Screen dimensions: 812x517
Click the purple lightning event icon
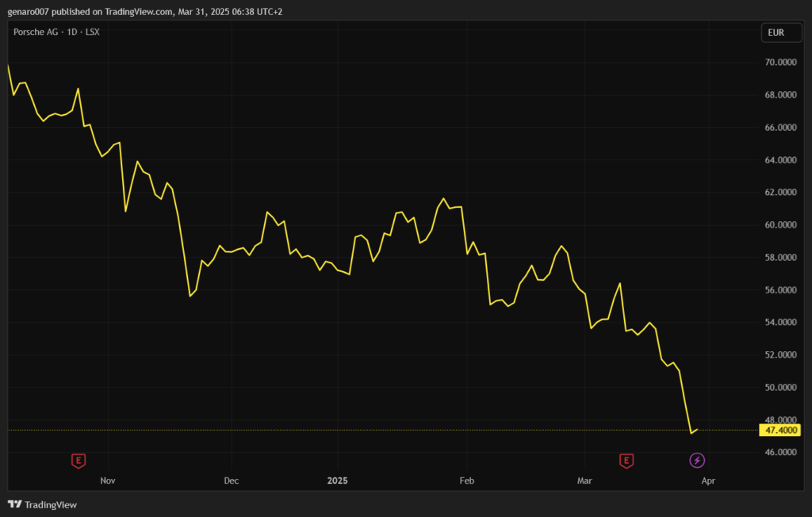[696, 460]
